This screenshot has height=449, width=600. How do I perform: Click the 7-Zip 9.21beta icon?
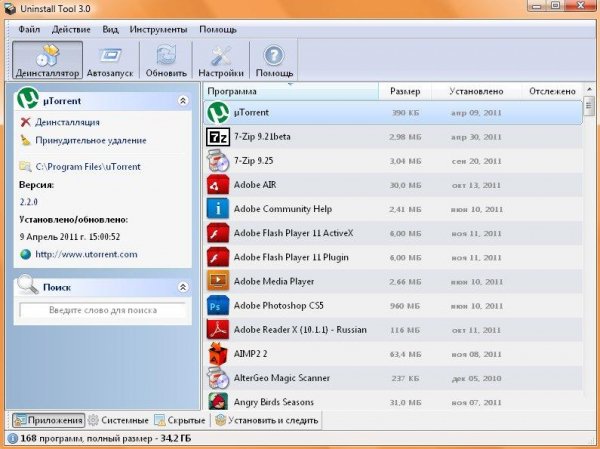(x=218, y=137)
